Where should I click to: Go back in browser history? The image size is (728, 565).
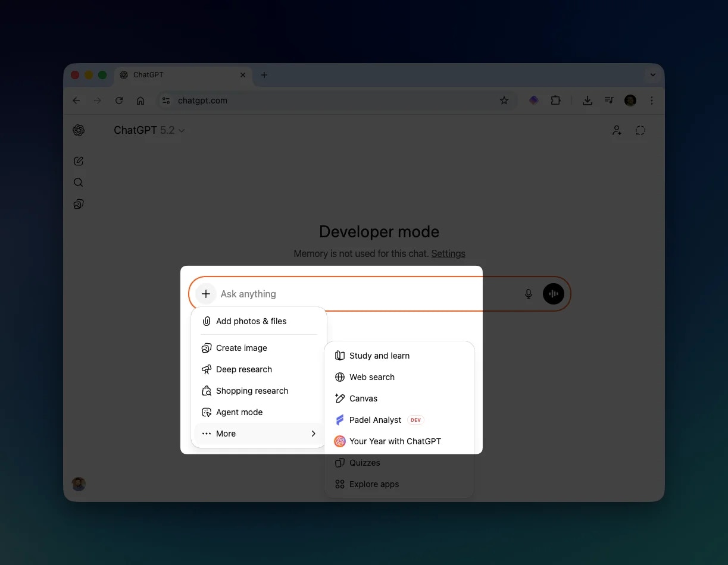[x=76, y=101]
